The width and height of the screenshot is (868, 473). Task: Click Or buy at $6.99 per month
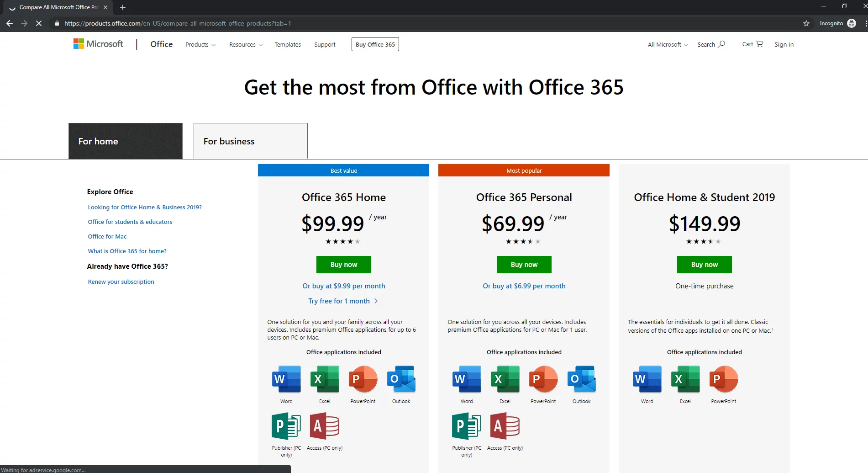coord(524,286)
